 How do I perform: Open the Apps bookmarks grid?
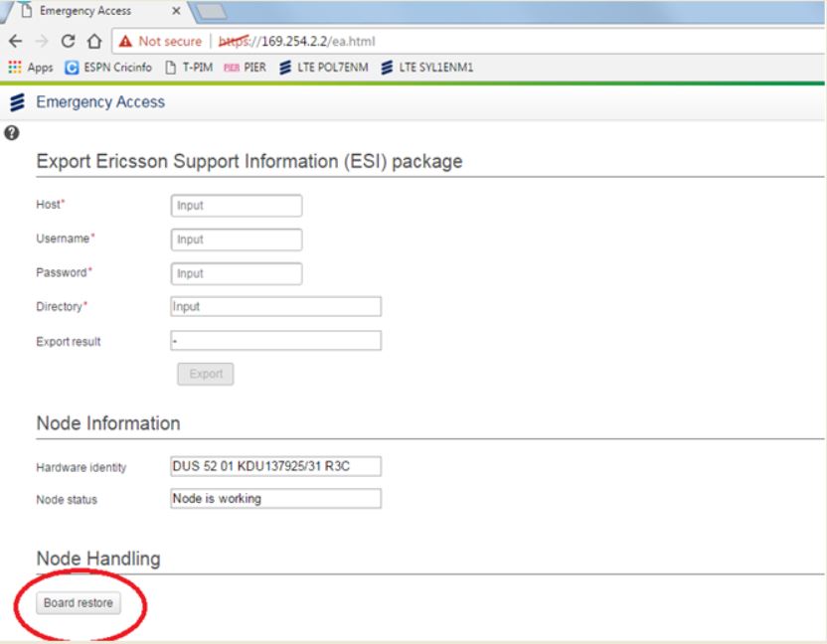click(x=30, y=68)
